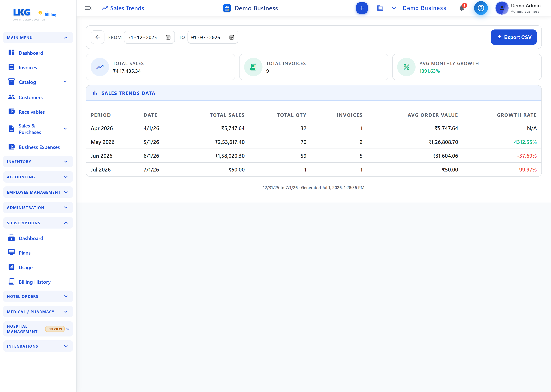This screenshot has height=392, width=551.
Task: Collapse the Subscriptions section
Action: pyautogui.click(x=38, y=223)
